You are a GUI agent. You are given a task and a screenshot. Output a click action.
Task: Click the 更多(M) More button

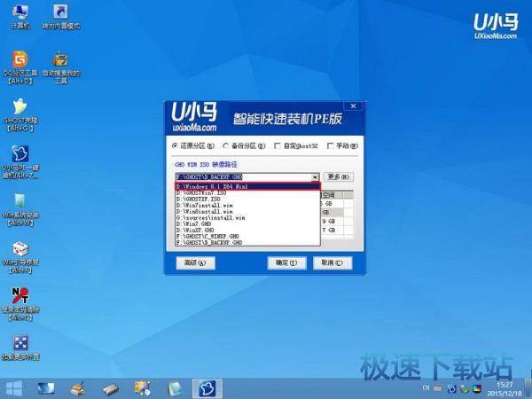coord(339,176)
